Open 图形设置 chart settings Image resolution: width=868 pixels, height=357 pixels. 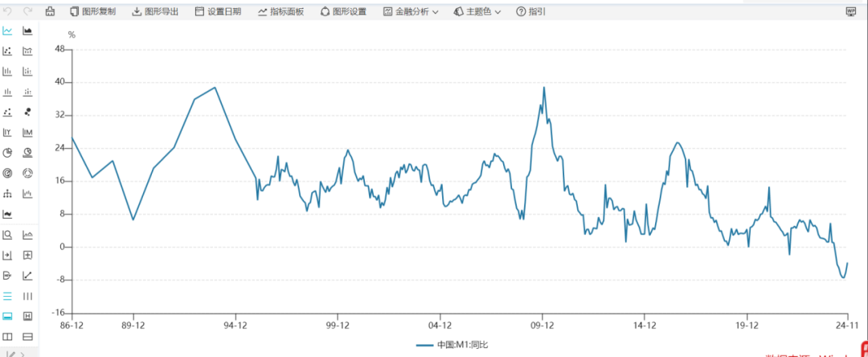[x=343, y=11]
